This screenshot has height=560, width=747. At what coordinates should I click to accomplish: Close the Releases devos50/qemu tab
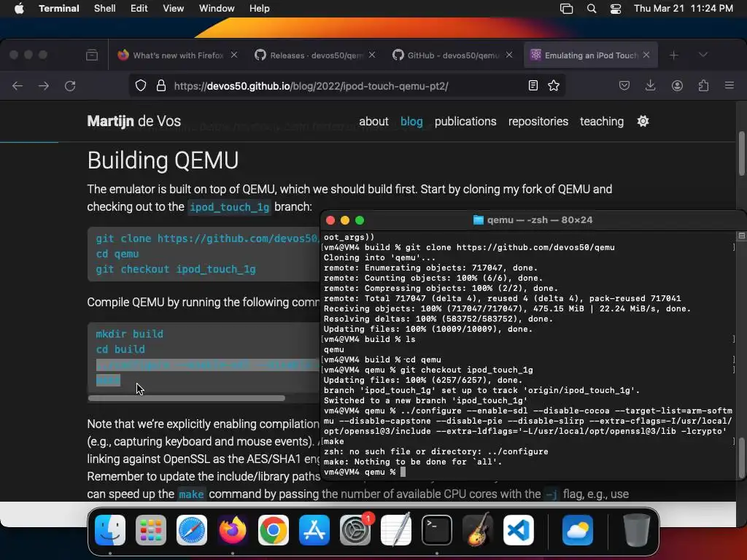coord(371,55)
